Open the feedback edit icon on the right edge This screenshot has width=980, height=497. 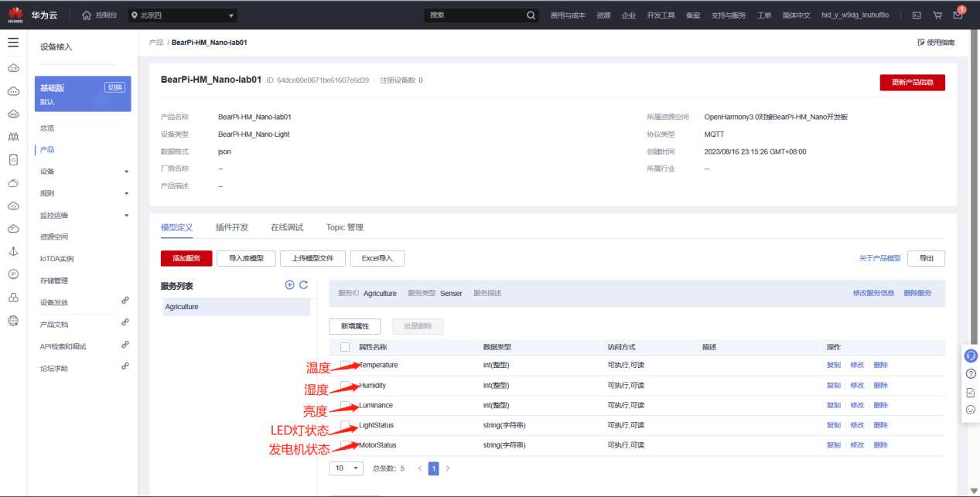pyautogui.click(x=971, y=392)
